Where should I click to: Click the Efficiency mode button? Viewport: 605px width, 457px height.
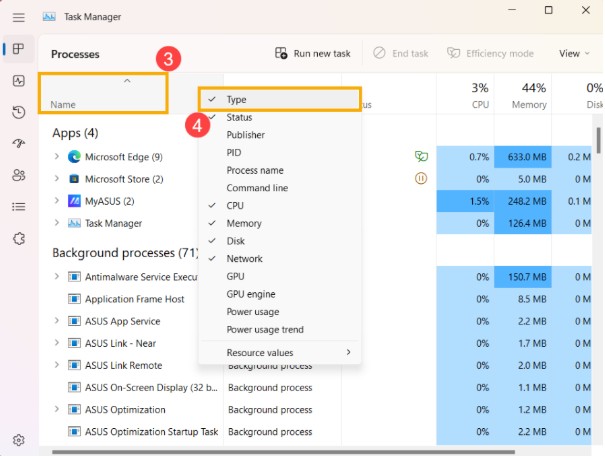tap(490, 53)
